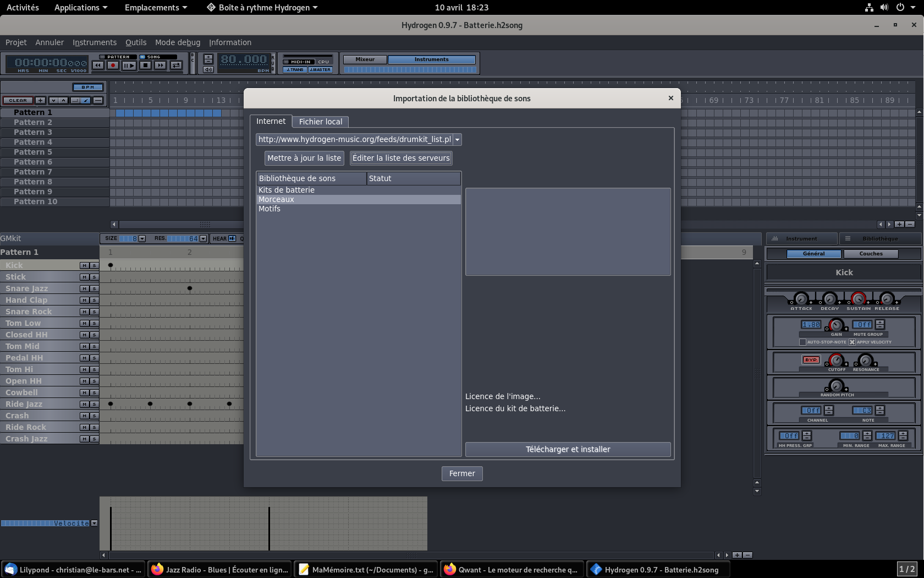Click the song editor minus button
The width and height of the screenshot is (924, 578).
(98, 101)
